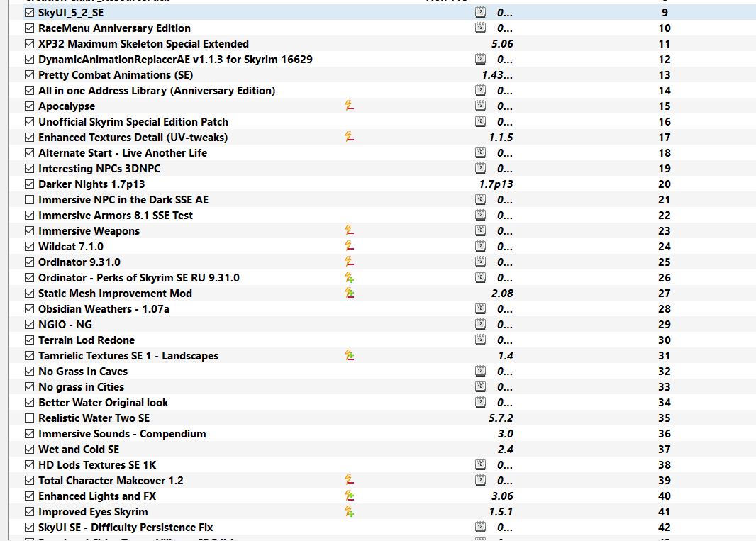The width and height of the screenshot is (756, 541).
Task: Click the conflict flag for Total Character Makeover 1.2
Action: [x=350, y=480]
